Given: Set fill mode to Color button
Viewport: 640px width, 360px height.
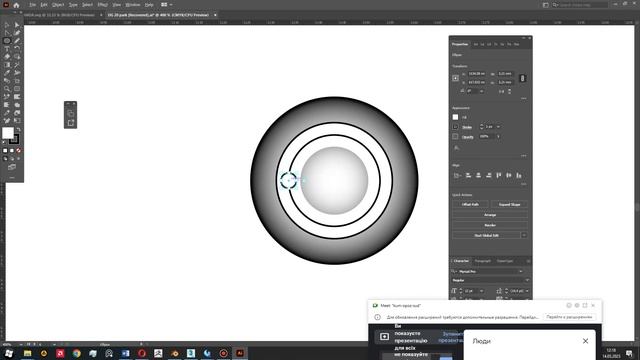Looking at the screenshot, I should coord(5,151).
